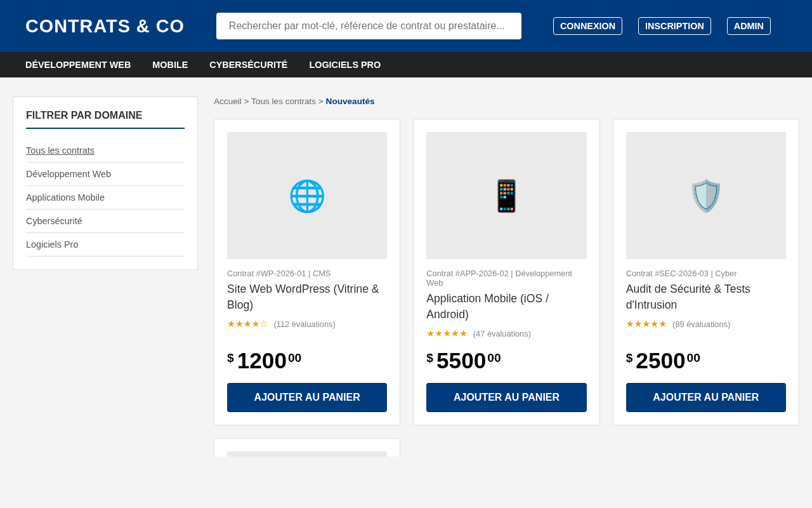Open the CONTRATS & CO logo homepage
812x508 pixels.
[105, 26]
